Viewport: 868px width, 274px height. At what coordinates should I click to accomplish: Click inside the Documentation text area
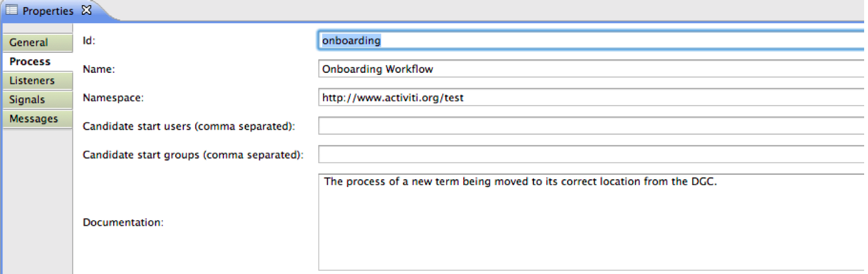click(x=593, y=222)
